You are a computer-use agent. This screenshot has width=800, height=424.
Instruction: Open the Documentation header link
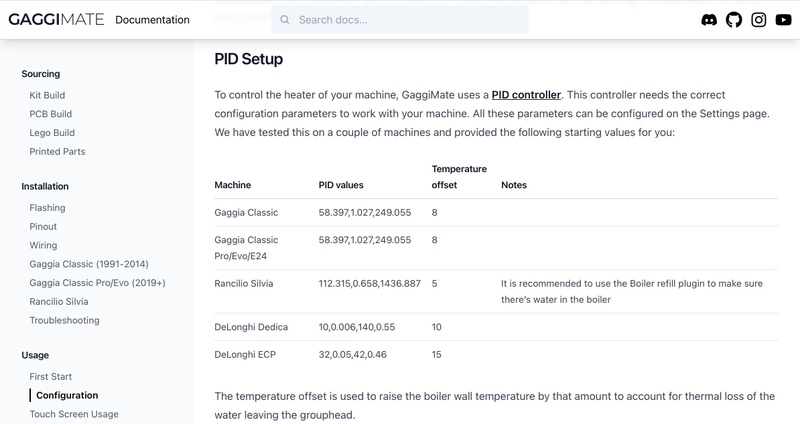pyautogui.click(x=152, y=19)
